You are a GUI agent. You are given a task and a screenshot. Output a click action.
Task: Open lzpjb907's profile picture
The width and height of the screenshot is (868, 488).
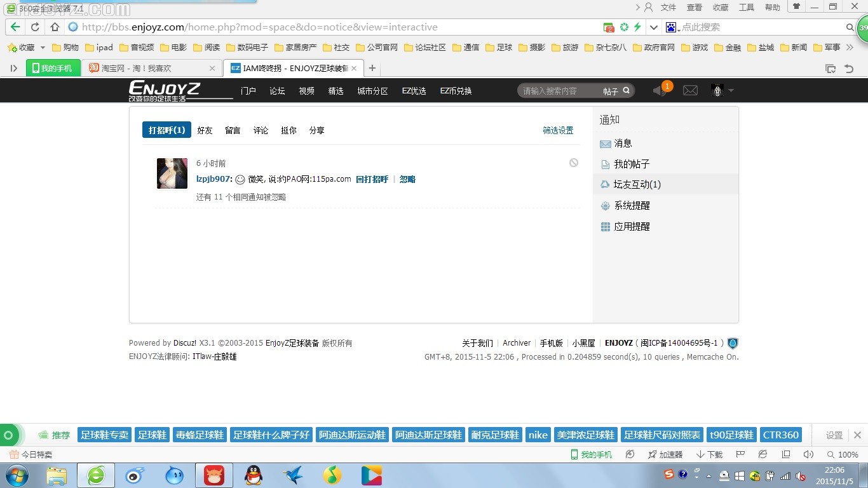172,173
